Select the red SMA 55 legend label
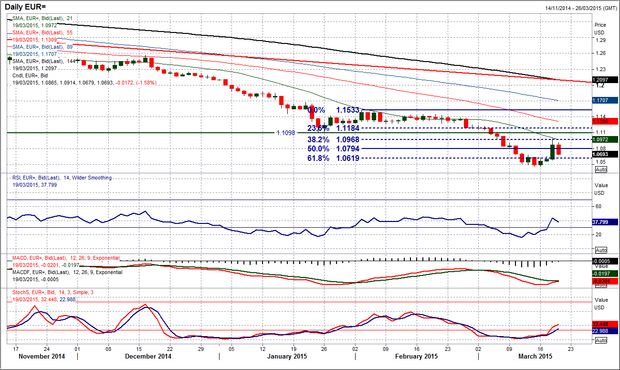 pos(42,32)
